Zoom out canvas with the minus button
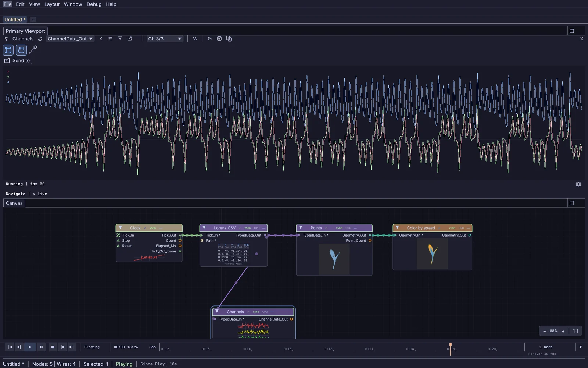588x368 pixels. (544, 331)
